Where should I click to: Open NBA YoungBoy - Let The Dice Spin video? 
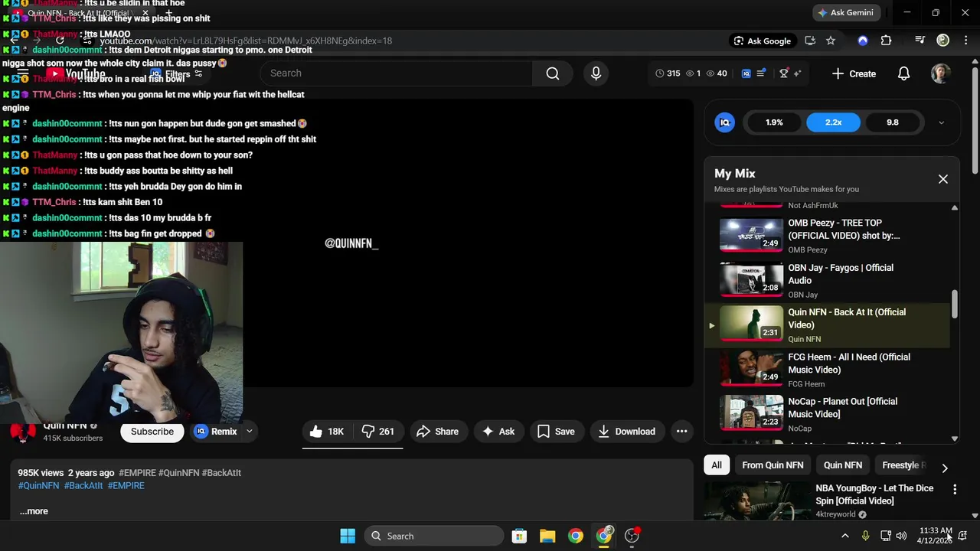pos(874,494)
